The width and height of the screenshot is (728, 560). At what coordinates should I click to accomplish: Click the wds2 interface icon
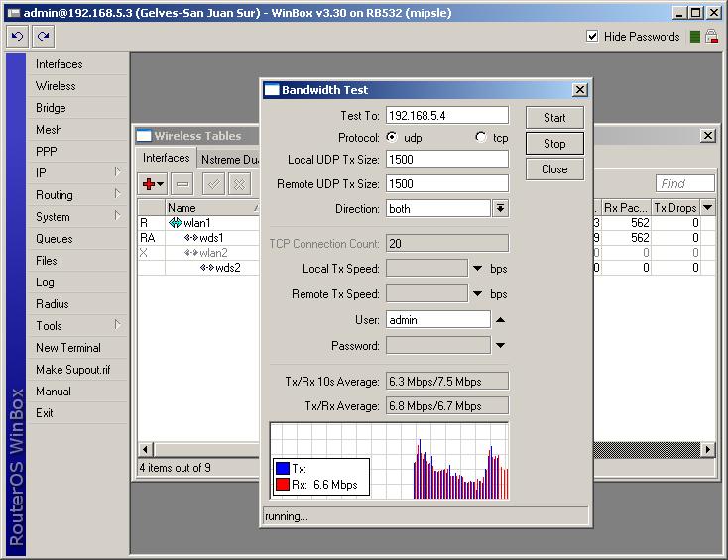click(x=207, y=268)
